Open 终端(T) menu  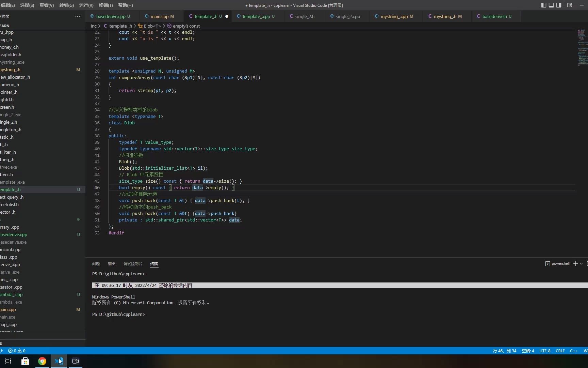105,5
